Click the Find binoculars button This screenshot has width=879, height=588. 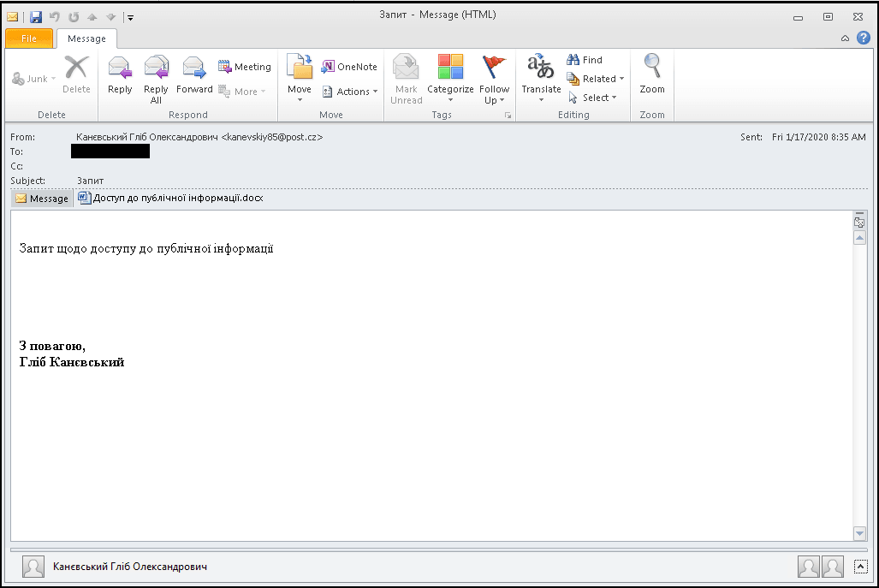click(x=585, y=60)
